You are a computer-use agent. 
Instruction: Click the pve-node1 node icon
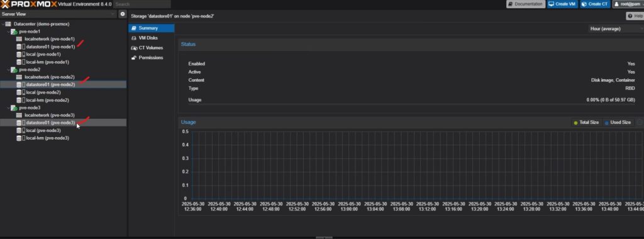pyautogui.click(x=14, y=31)
